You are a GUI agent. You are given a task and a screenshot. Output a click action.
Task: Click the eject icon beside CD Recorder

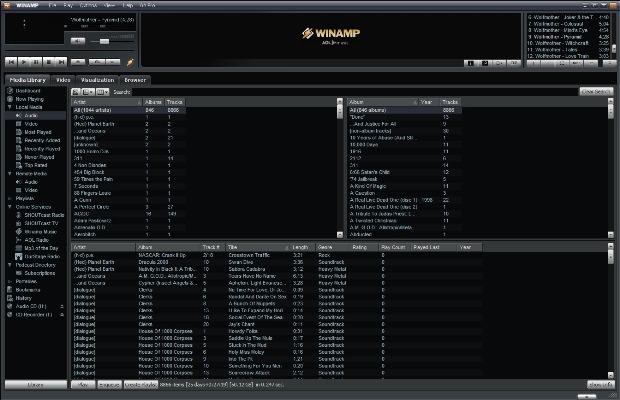(x=62, y=315)
